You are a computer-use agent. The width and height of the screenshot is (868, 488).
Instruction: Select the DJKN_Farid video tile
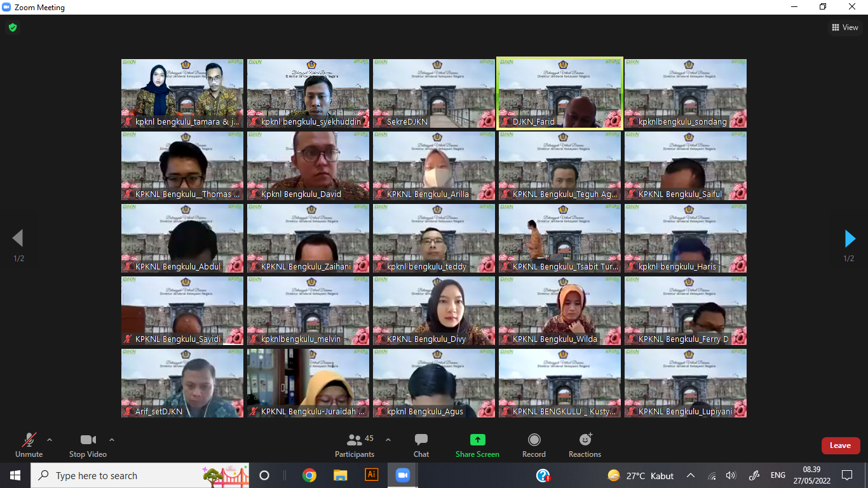(x=559, y=93)
